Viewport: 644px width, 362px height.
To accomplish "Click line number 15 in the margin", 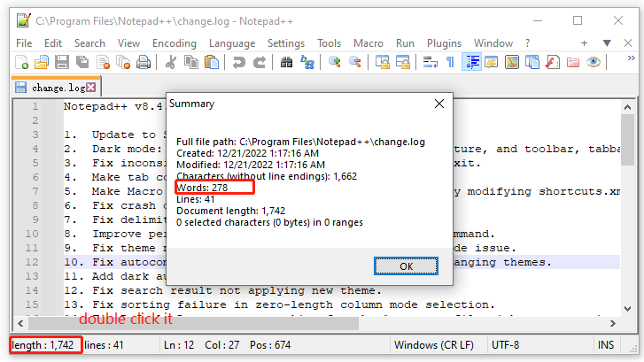I will click(32, 304).
